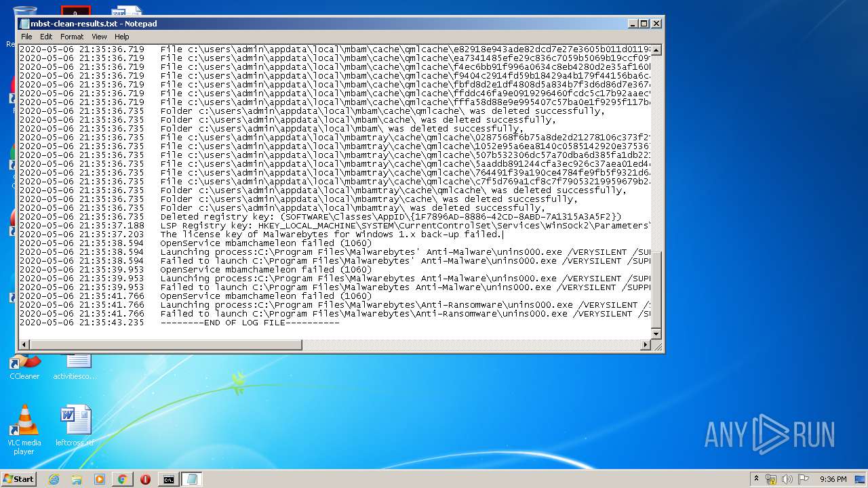This screenshot has height=488, width=868.
Task: Open the Help menu in Notepad
Action: coord(122,37)
